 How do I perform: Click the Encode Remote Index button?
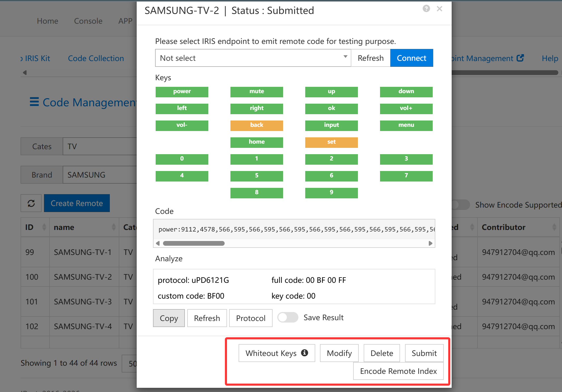[x=398, y=371]
